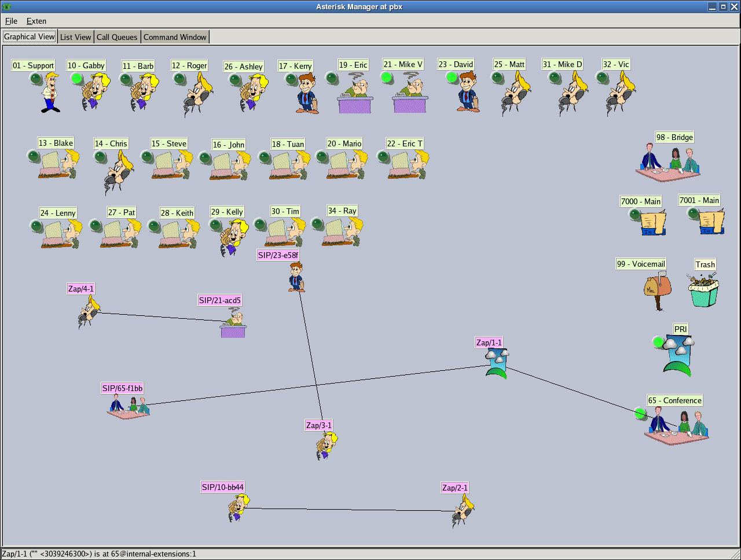Click the status light of 21 - Mike V
This screenshot has height=560, width=741.
point(387,77)
